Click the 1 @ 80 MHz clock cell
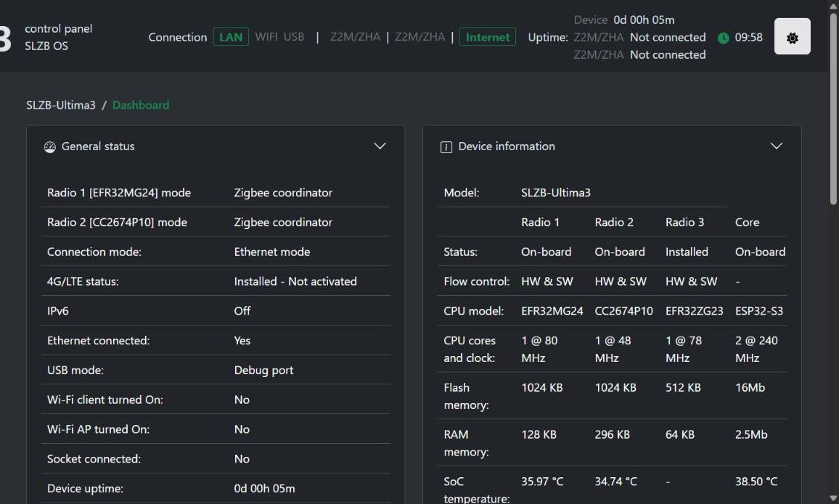This screenshot has width=839, height=504. click(539, 349)
